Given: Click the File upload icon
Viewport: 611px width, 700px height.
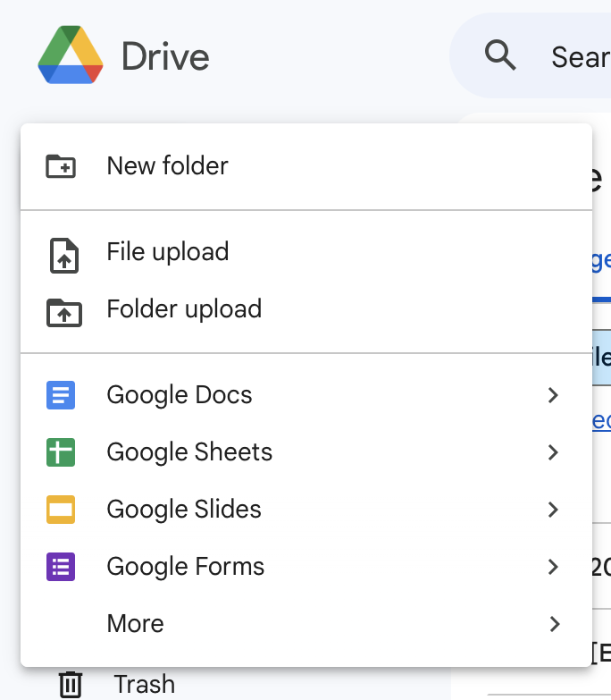Looking at the screenshot, I should click(x=63, y=256).
